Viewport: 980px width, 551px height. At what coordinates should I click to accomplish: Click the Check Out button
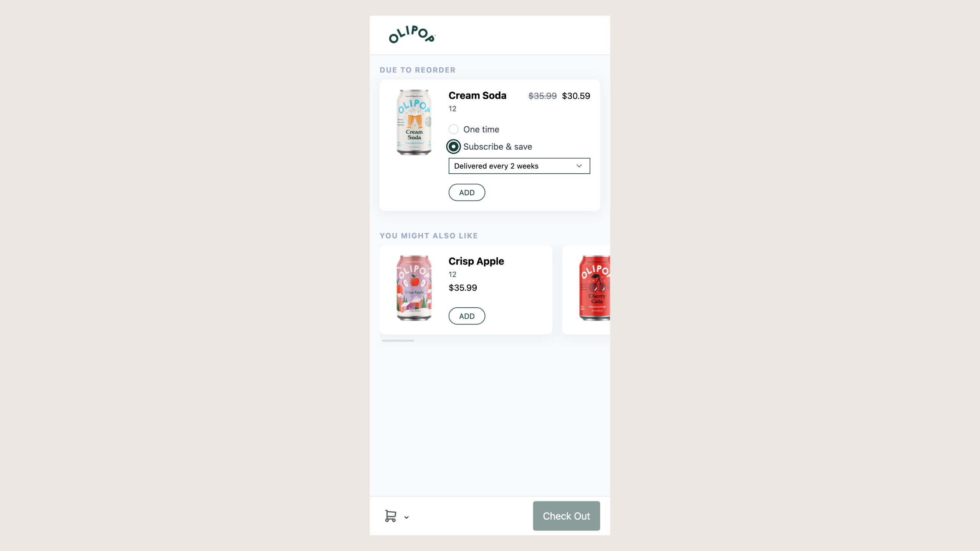point(566,516)
